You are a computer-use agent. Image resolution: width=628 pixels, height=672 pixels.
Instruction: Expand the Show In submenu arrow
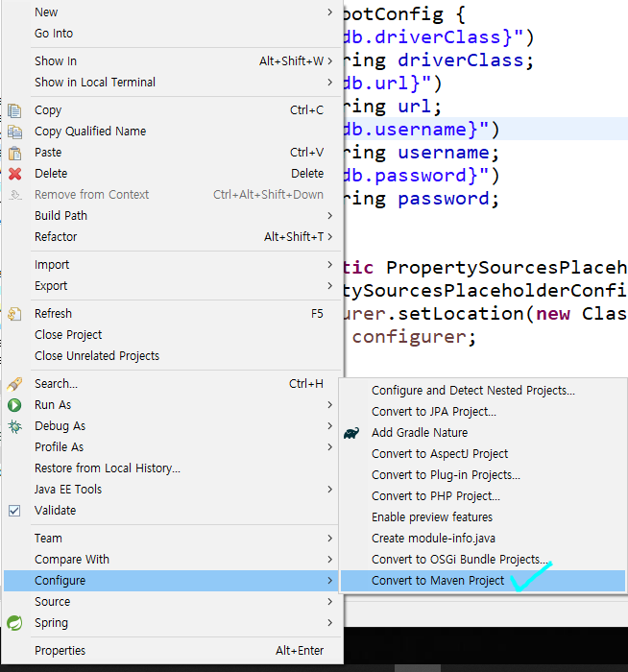point(329,61)
